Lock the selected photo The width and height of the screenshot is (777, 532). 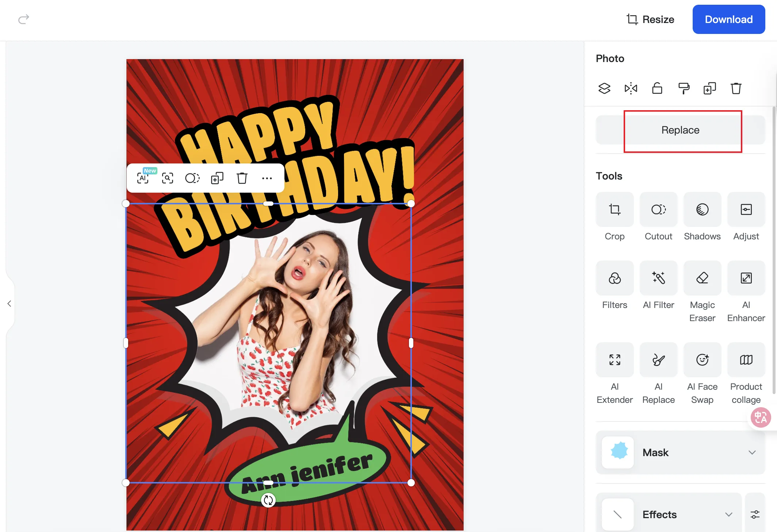pyautogui.click(x=657, y=88)
